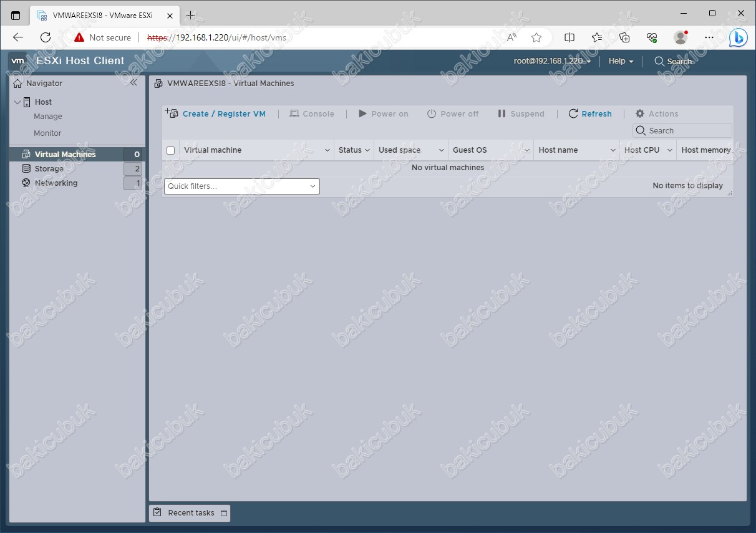The width and height of the screenshot is (756, 533).
Task: Click the browser address bar URL
Action: (x=216, y=37)
